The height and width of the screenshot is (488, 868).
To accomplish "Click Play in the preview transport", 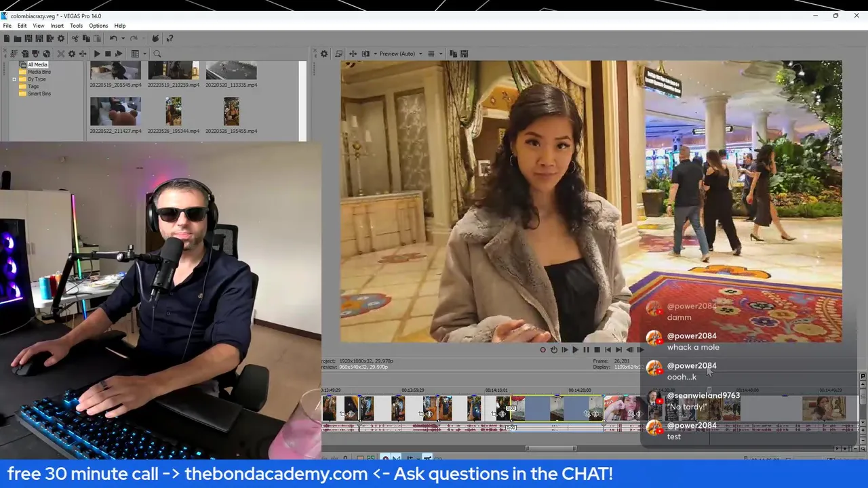I will [576, 350].
